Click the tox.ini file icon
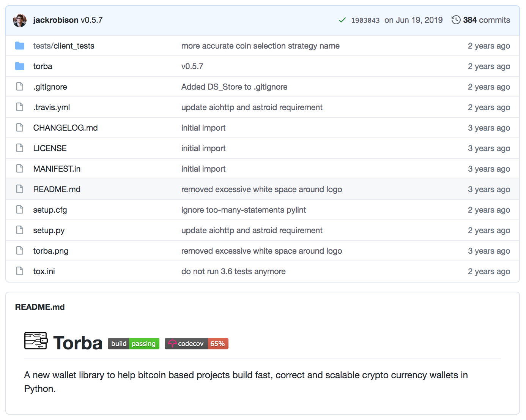 (x=20, y=271)
